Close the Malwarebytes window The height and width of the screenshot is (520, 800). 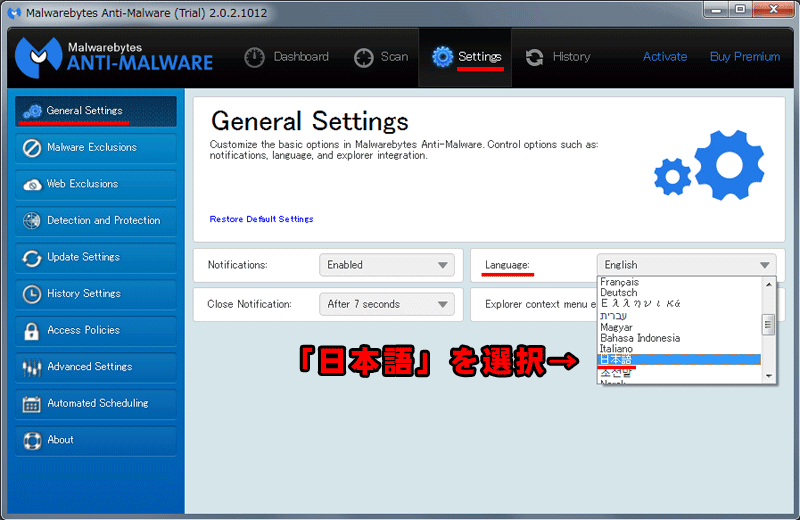tap(773, 9)
